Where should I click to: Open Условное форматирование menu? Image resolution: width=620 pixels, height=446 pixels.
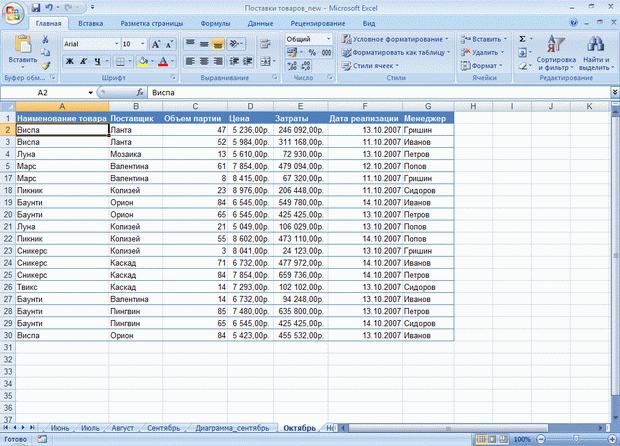[395, 39]
